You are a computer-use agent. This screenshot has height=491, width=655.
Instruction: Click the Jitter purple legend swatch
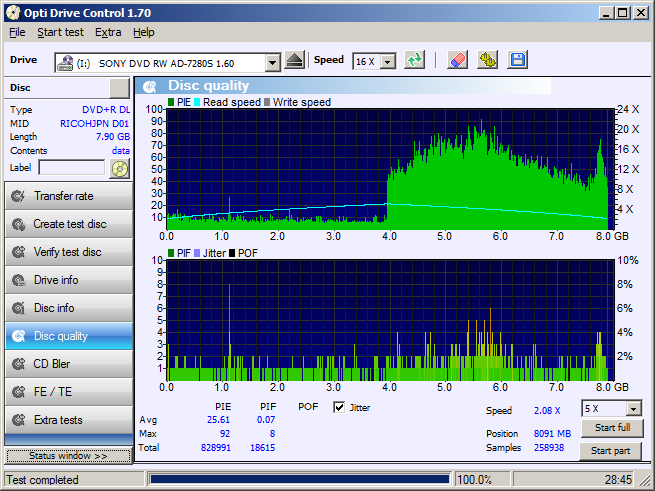click(197, 253)
